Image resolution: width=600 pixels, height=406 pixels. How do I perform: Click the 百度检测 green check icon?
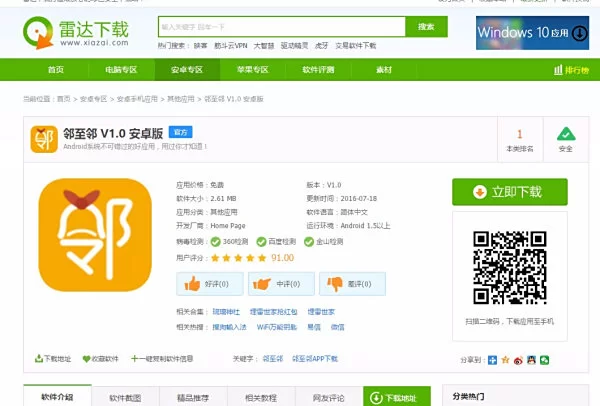coord(261,242)
